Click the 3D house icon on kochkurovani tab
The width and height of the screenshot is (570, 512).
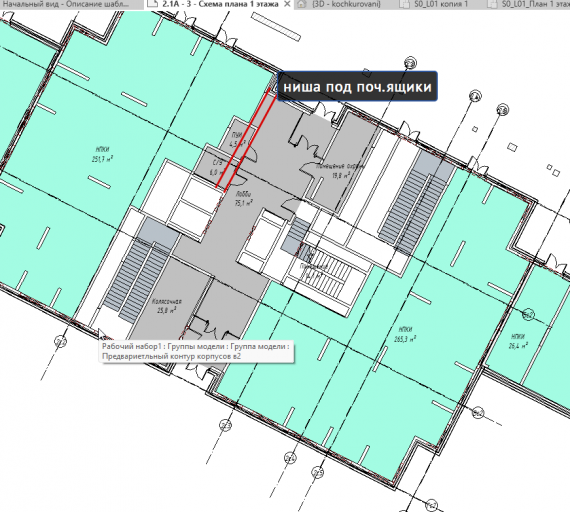tap(301, 4)
